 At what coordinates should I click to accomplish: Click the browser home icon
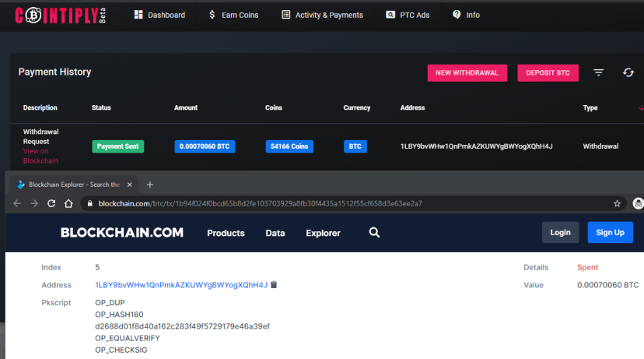(68, 203)
